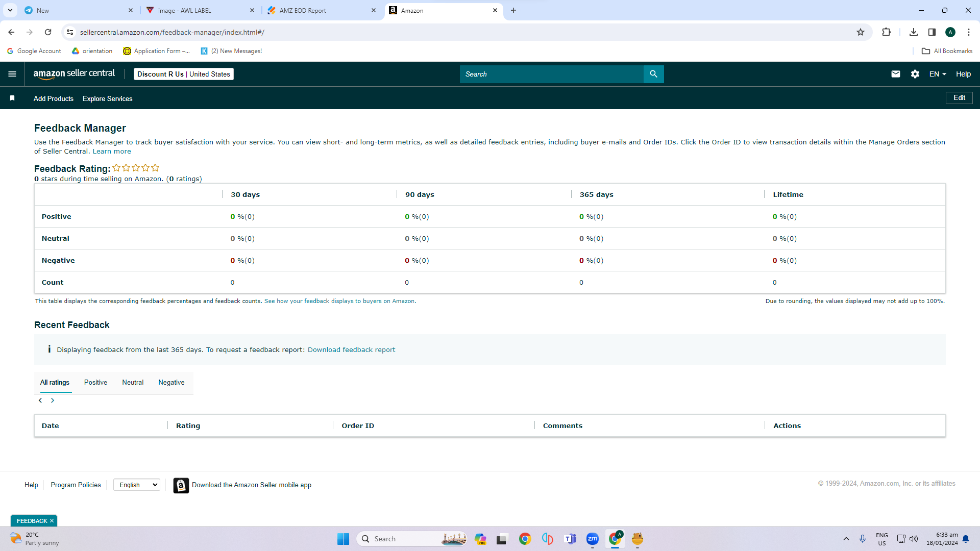Open the tab search dropdown arrow
The height and width of the screenshot is (551, 980).
[x=10, y=10]
